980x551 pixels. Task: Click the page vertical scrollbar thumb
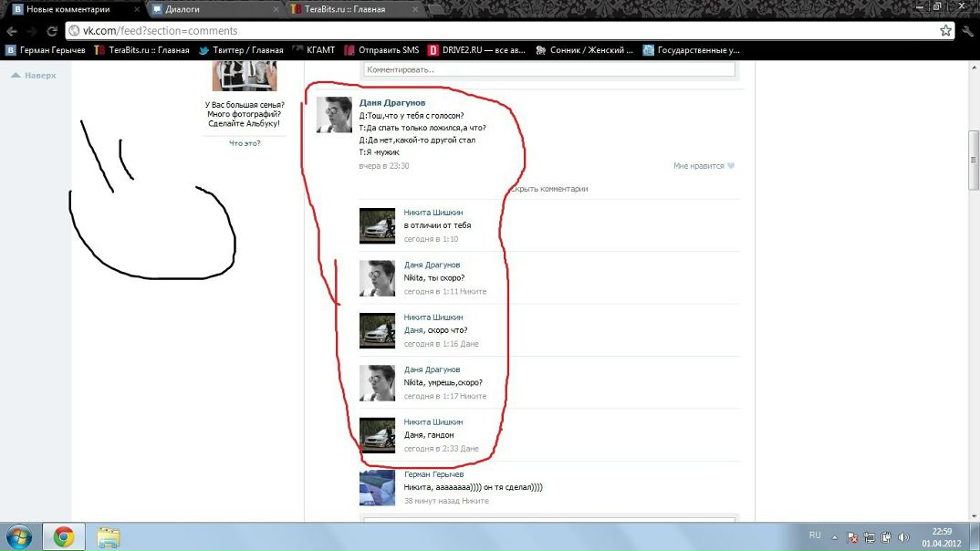pos(974,160)
